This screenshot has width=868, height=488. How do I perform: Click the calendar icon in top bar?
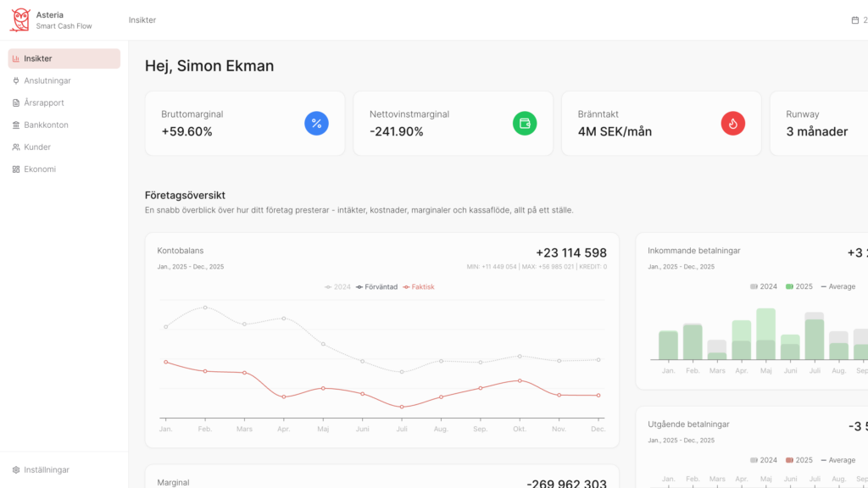855,20
